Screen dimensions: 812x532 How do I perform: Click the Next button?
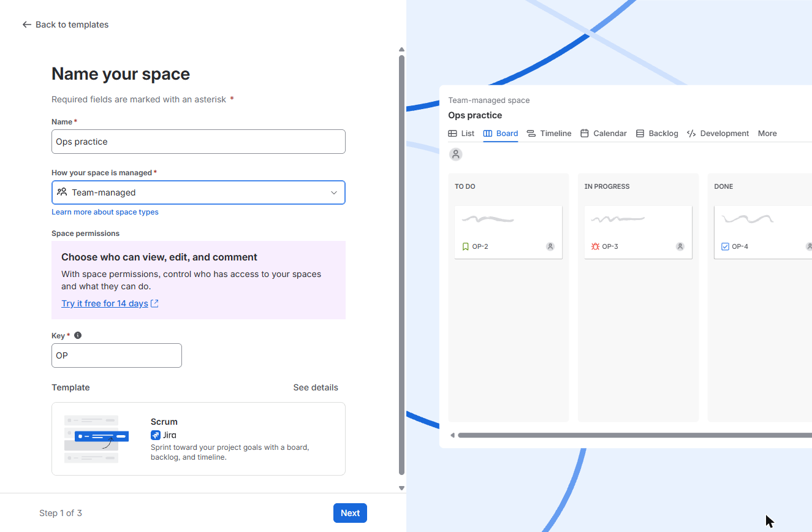pyautogui.click(x=350, y=513)
